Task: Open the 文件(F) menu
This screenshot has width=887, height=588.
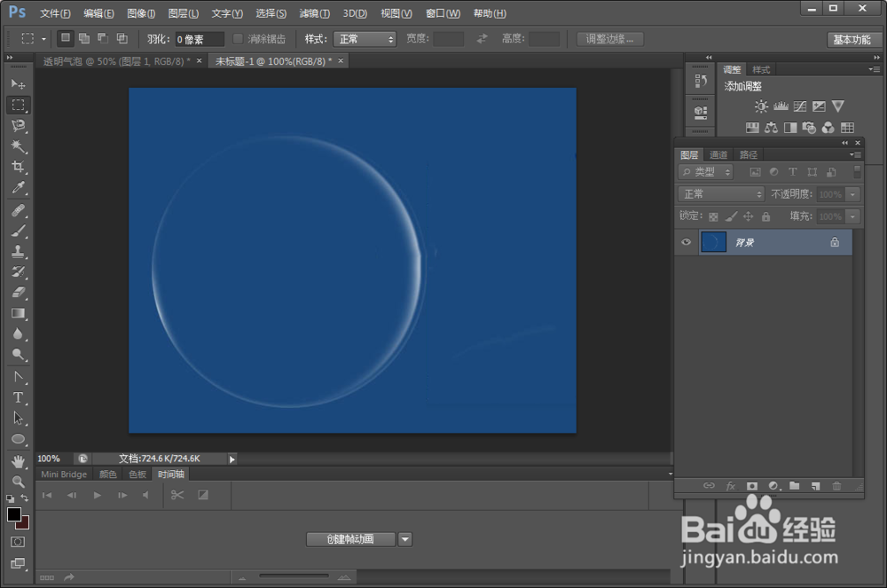Action: point(55,13)
